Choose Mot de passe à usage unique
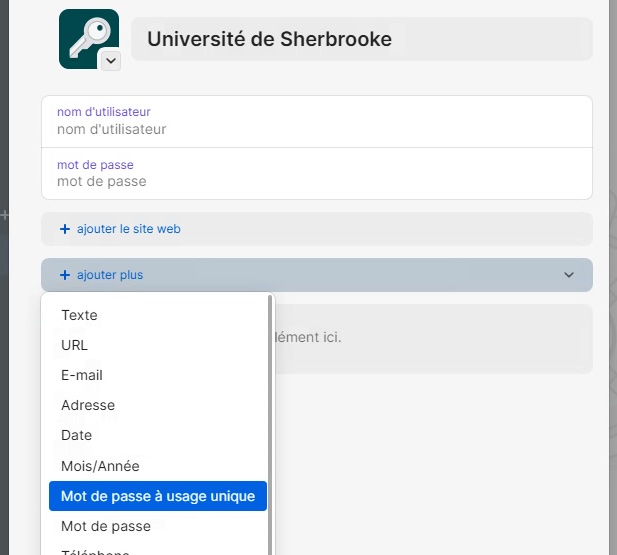Screen dimensions: 617x555 click(x=158, y=496)
